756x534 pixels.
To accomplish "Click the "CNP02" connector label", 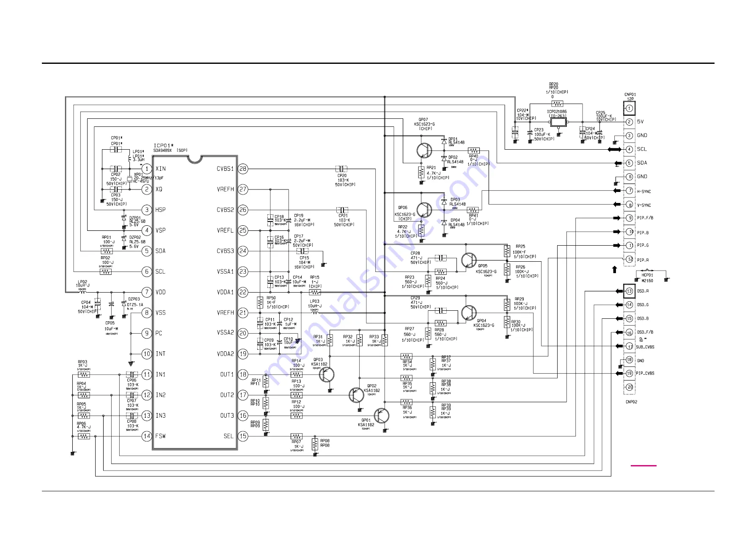I will tap(631, 402).
